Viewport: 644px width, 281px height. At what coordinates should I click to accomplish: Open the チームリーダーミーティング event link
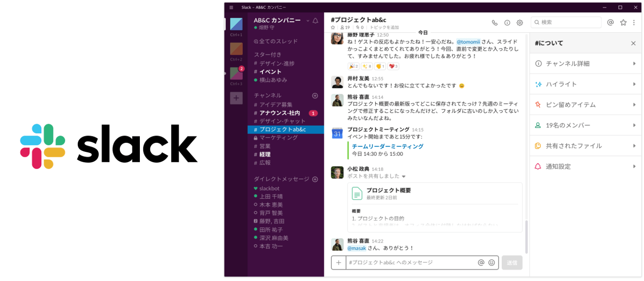(x=387, y=146)
